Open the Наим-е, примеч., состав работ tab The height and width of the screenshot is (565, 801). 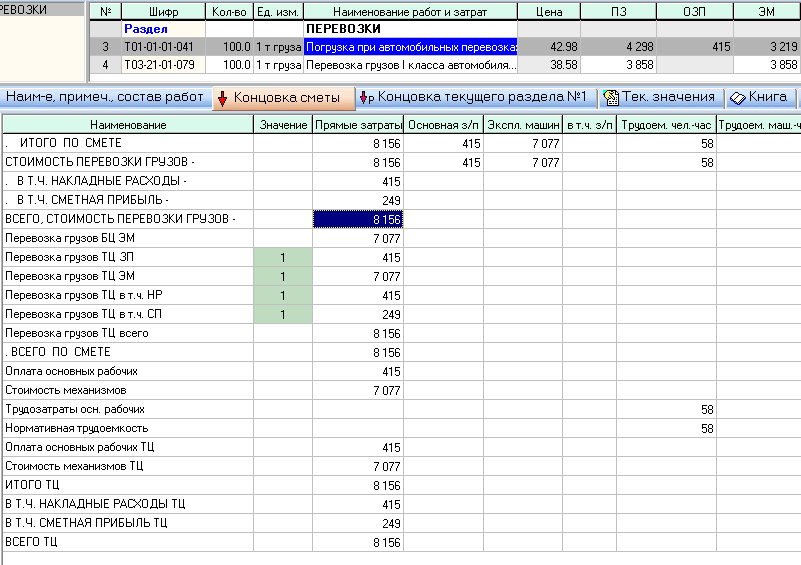click(103, 98)
